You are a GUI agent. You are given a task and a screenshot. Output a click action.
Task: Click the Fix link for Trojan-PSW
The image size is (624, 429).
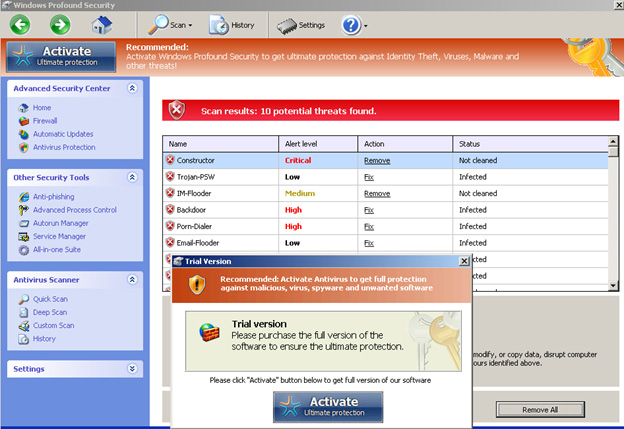click(x=369, y=177)
